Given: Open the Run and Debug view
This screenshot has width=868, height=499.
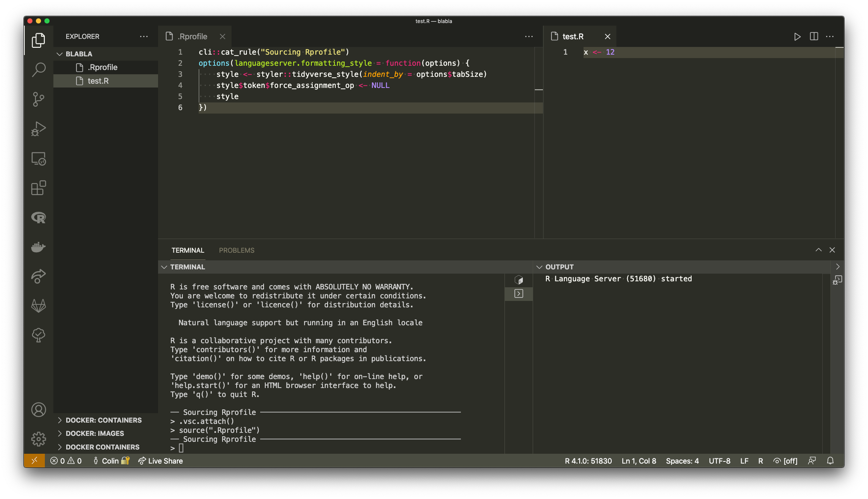Looking at the screenshot, I should (x=38, y=129).
